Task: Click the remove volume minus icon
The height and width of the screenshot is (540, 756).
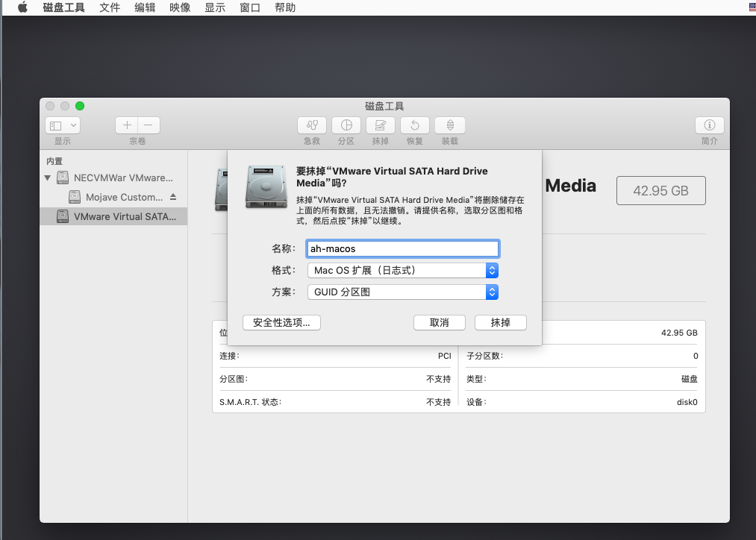Action: 149,125
